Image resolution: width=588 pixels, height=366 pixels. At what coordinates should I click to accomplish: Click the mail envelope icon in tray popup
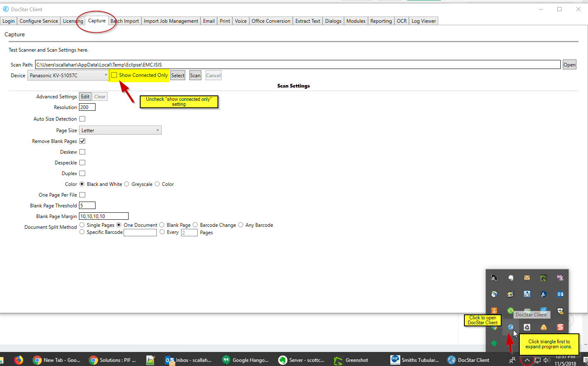[527, 278]
